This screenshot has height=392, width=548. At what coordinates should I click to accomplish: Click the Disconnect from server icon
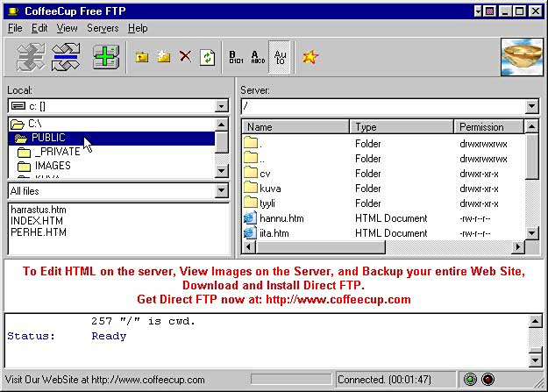67,57
